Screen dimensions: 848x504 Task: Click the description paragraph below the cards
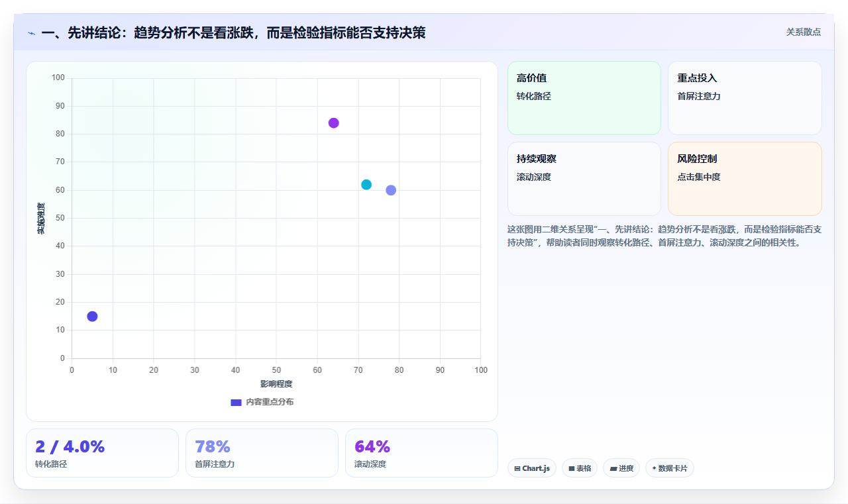tap(664, 236)
